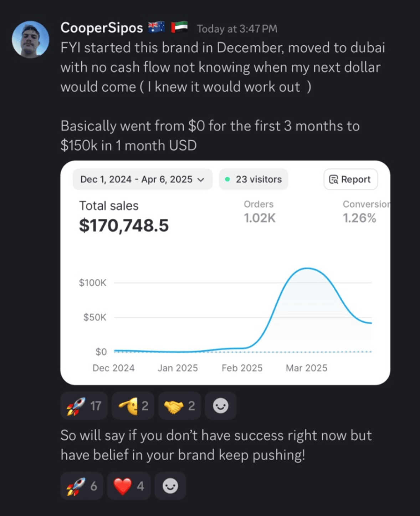Toggle the saluting face reaction
Image resolution: width=420 pixels, height=516 pixels.
tap(133, 406)
